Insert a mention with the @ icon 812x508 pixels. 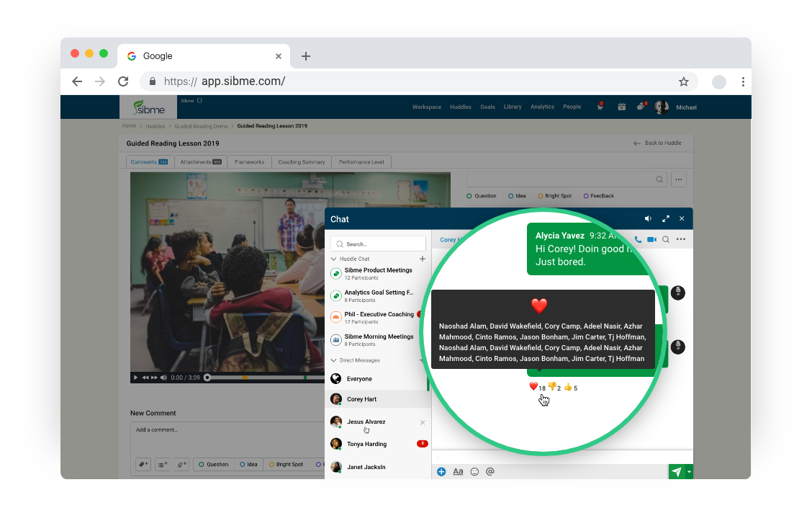coord(490,472)
